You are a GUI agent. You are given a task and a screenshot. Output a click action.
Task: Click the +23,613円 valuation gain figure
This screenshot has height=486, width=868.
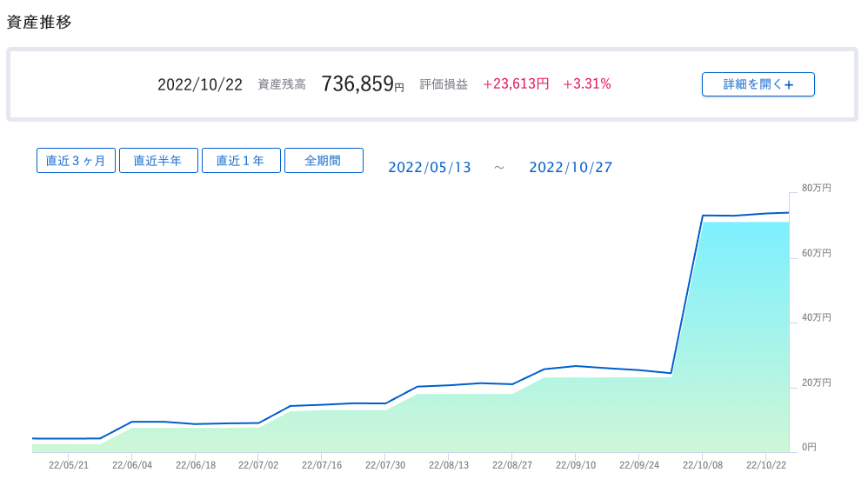[516, 84]
